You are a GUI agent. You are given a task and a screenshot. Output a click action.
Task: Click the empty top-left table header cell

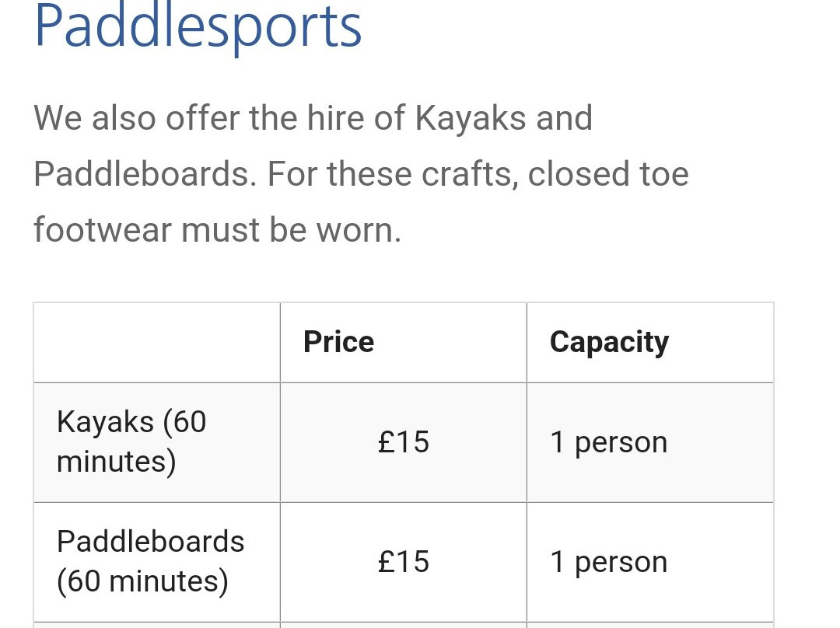click(157, 343)
